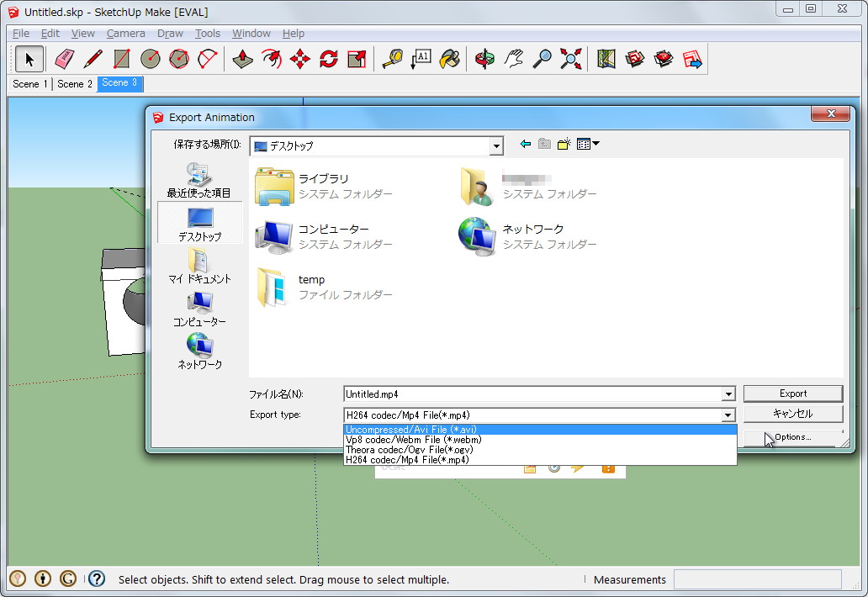Image resolution: width=868 pixels, height=597 pixels.
Task: Select the Offset tool
Action: pos(271,59)
